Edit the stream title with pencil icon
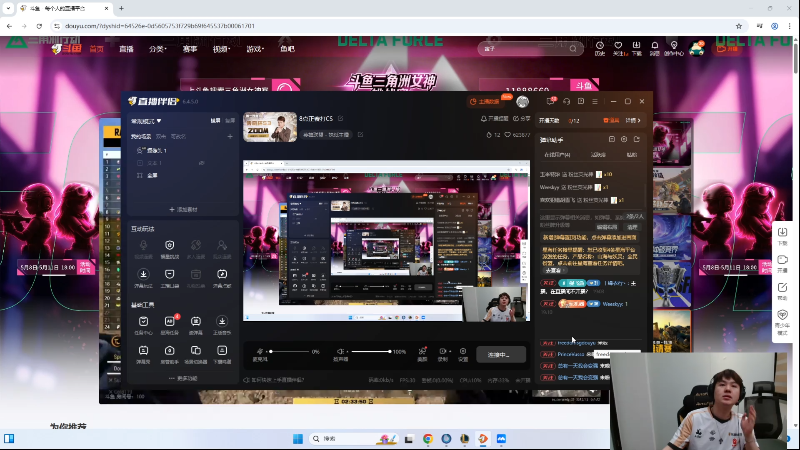 click(340, 118)
